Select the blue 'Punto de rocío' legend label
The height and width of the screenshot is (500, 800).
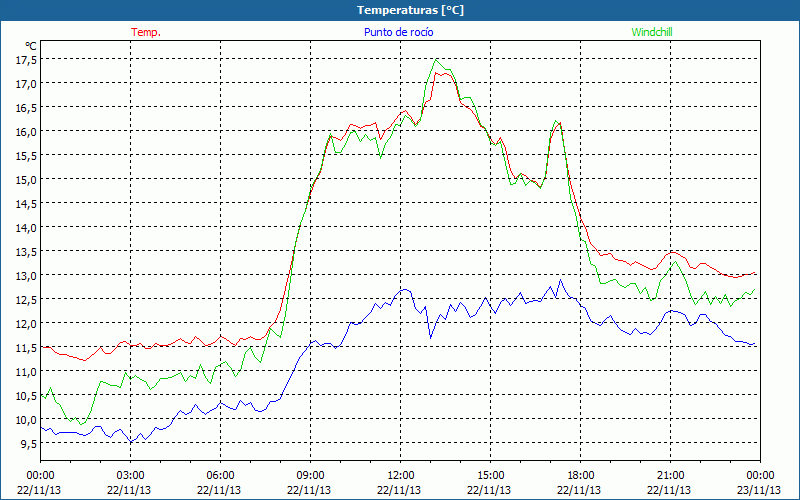pyautogui.click(x=399, y=32)
